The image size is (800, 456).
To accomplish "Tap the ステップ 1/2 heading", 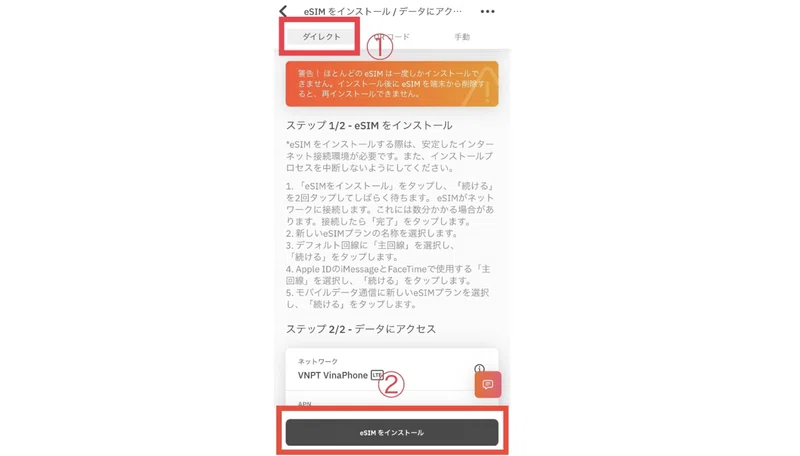I will [x=369, y=125].
